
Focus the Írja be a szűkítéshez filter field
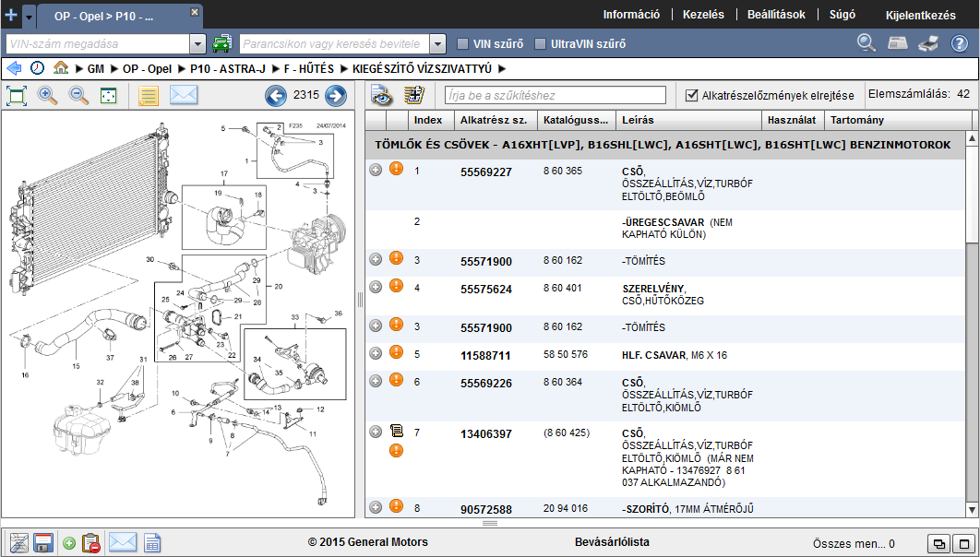point(555,95)
